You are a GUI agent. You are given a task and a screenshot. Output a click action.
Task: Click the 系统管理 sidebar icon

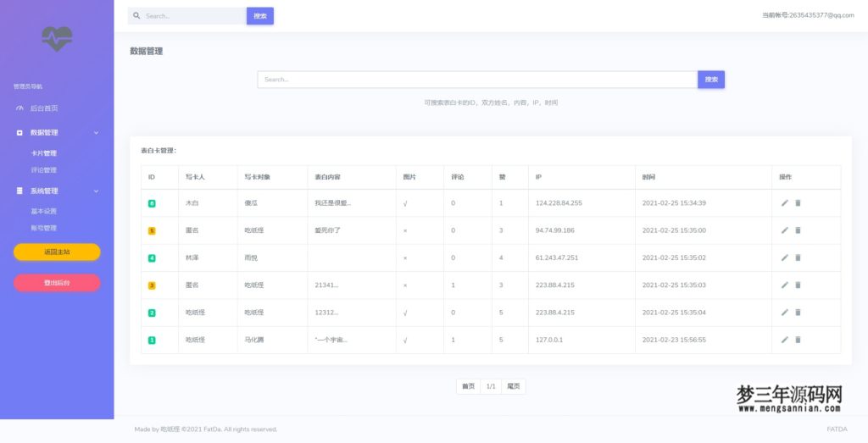(19, 191)
